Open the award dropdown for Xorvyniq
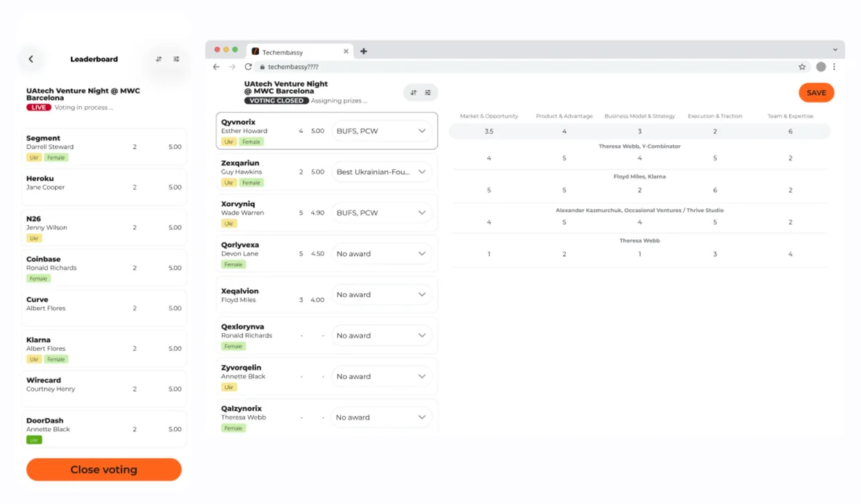 [381, 212]
